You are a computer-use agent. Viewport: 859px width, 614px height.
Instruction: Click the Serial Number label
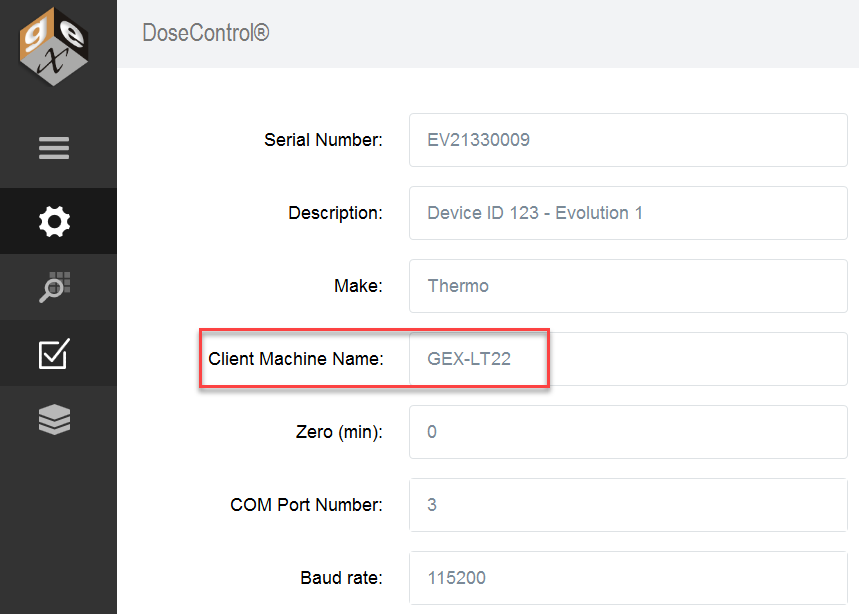click(x=323, y=140)
